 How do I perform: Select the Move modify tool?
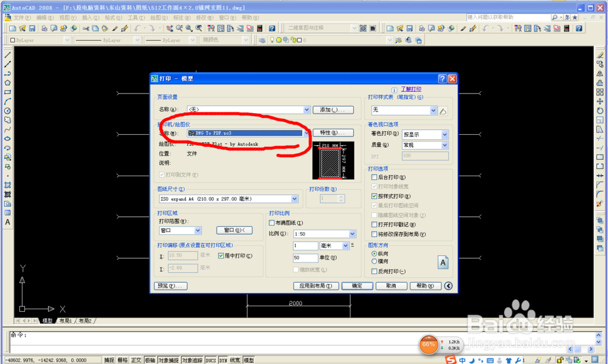(x=600, y=101)
